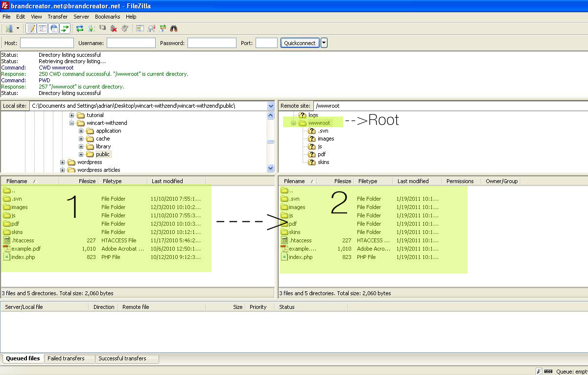
Task: Toggle message log display icon
Action: [x=31, y=28]
